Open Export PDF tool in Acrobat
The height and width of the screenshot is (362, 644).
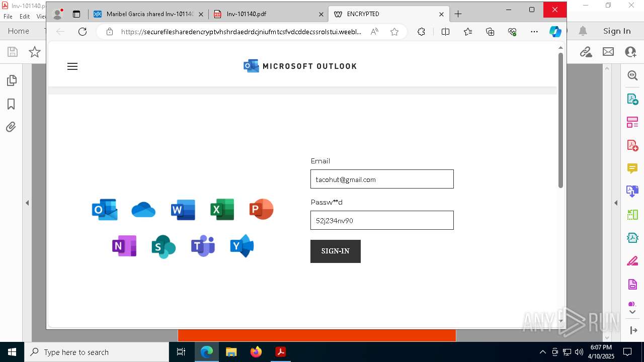[x=632, y=99]
